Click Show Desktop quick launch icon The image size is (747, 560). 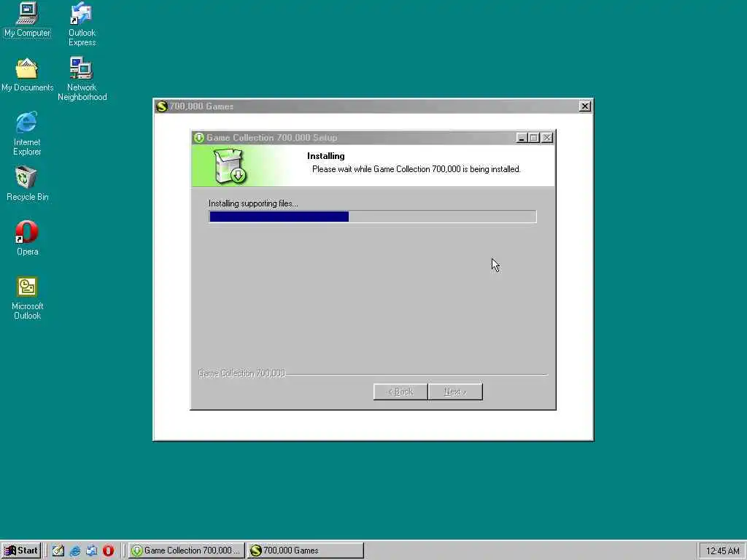click(58, 551)
